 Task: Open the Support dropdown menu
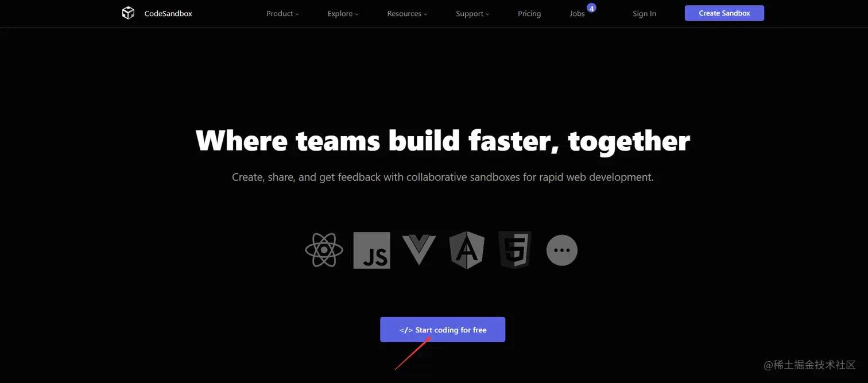472,14
